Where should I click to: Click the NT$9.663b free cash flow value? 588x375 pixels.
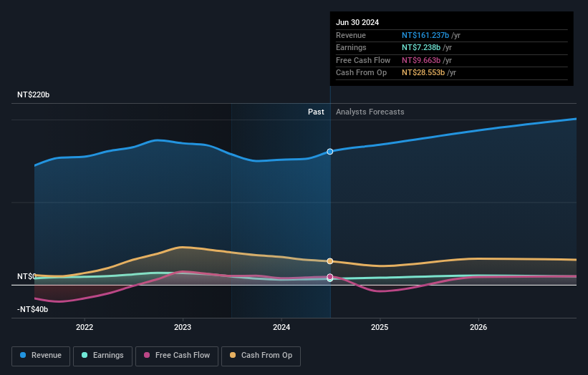pyautogui.click(x=421, y=60)
